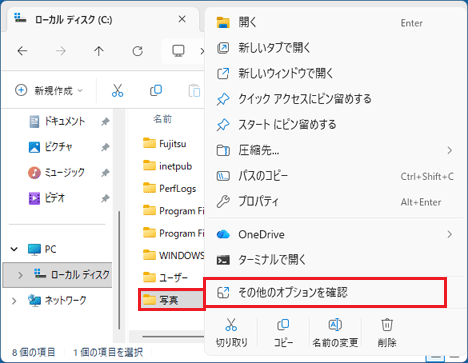Click the 8 個の項目 status text
The height and width of the screenshot is (363, 468).
coord(33,352)
